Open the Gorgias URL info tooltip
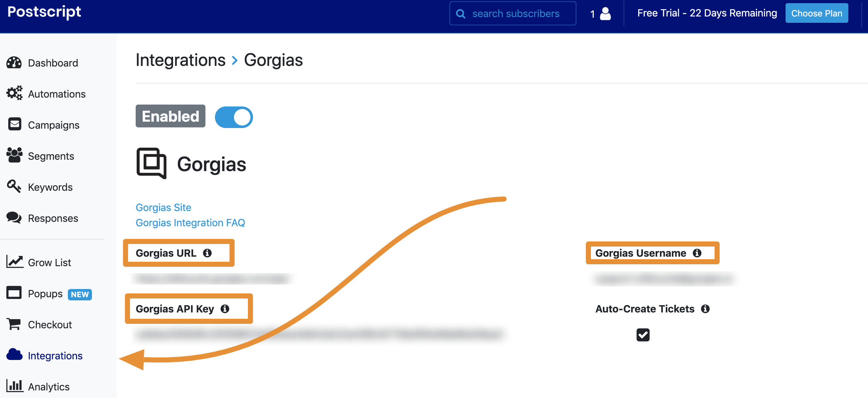The width and height of the screenshot is (868, 398). 208,253
